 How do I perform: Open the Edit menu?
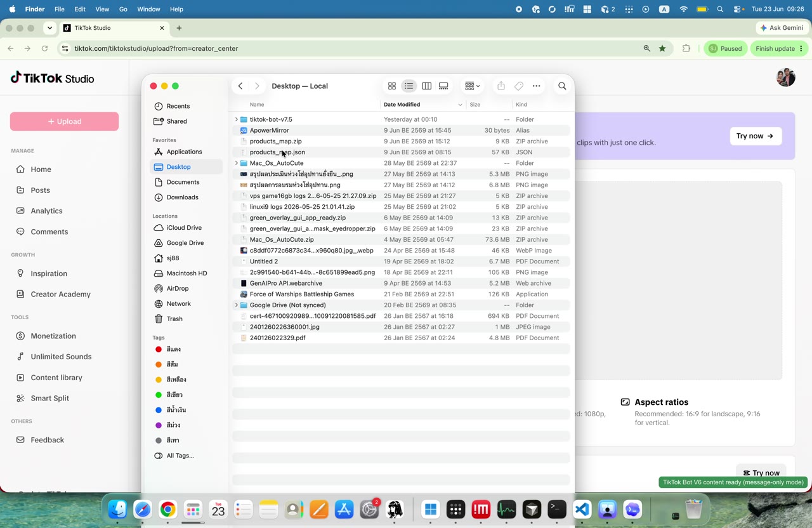pyautogui.click(x=80, y=10)
